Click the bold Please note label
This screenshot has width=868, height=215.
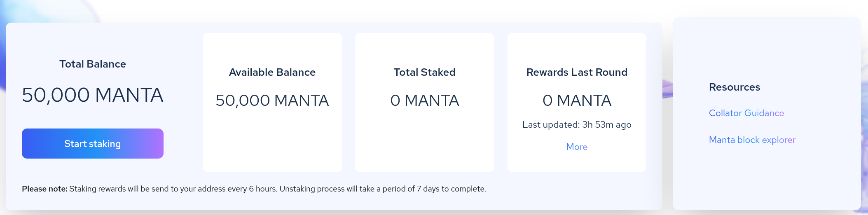(44, 189)
